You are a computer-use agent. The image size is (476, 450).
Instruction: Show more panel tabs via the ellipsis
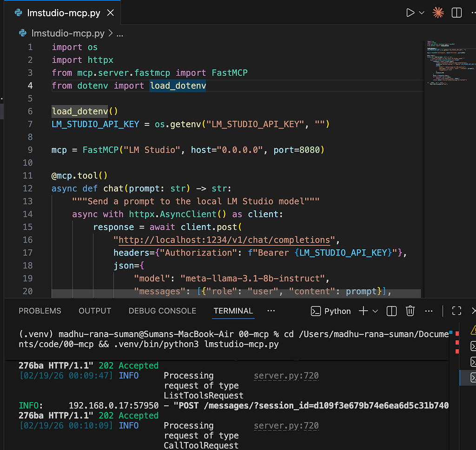(271, 311)
